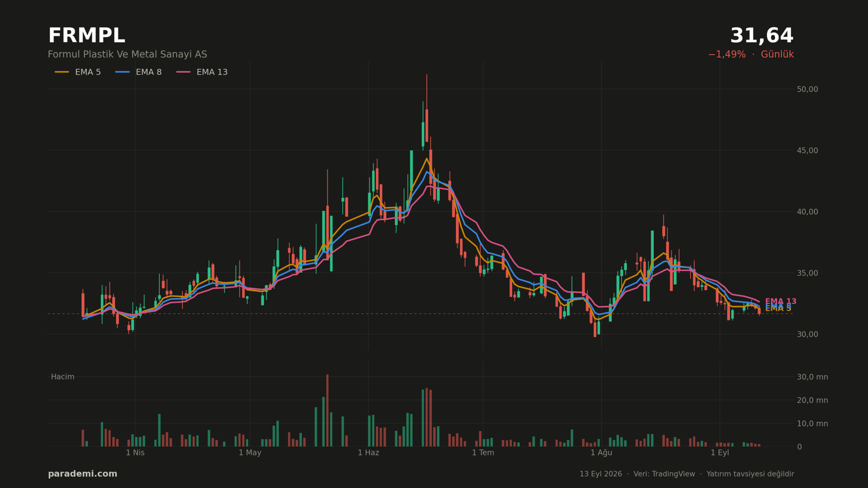Click the Hacim volume panel label
This screenshot has height=488, width=868.
(x=62, y=376)
